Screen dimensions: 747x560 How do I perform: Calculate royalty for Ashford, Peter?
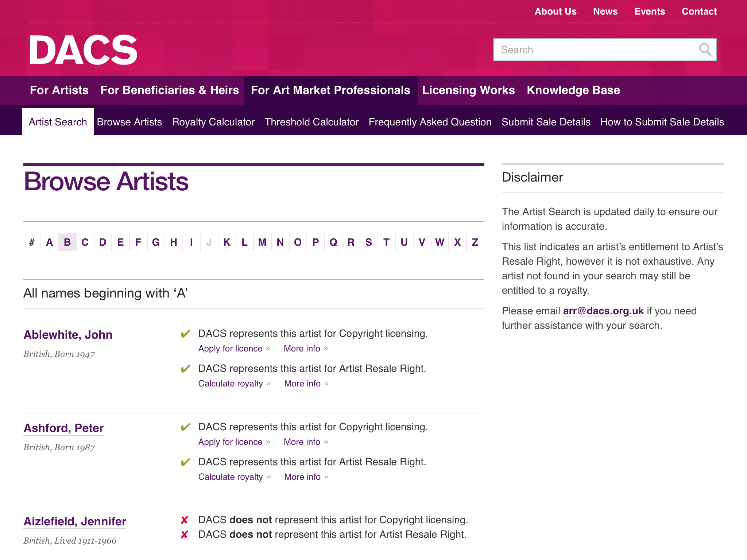(235, 477)
